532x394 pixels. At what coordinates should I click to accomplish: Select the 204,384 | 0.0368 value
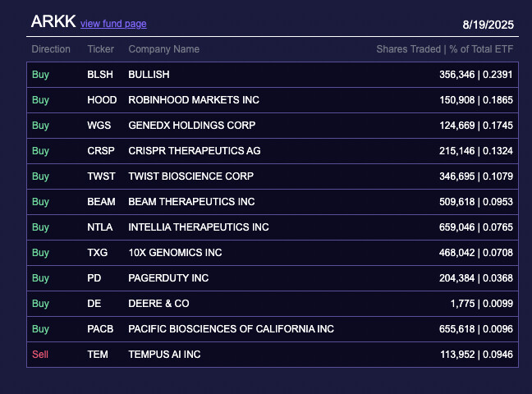click(x=475, y=278)
